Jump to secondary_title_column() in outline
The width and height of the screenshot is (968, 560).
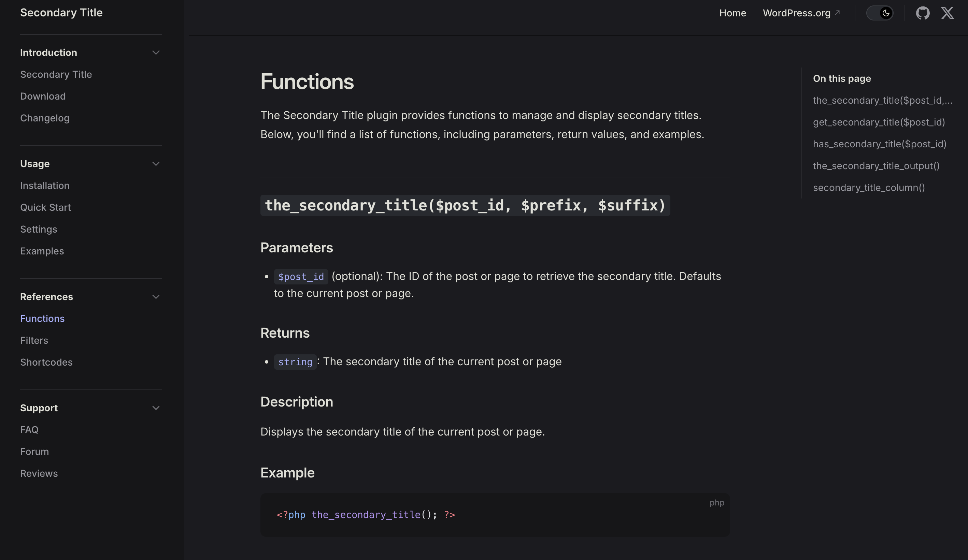pyautogui.click(x=869, y=188)
